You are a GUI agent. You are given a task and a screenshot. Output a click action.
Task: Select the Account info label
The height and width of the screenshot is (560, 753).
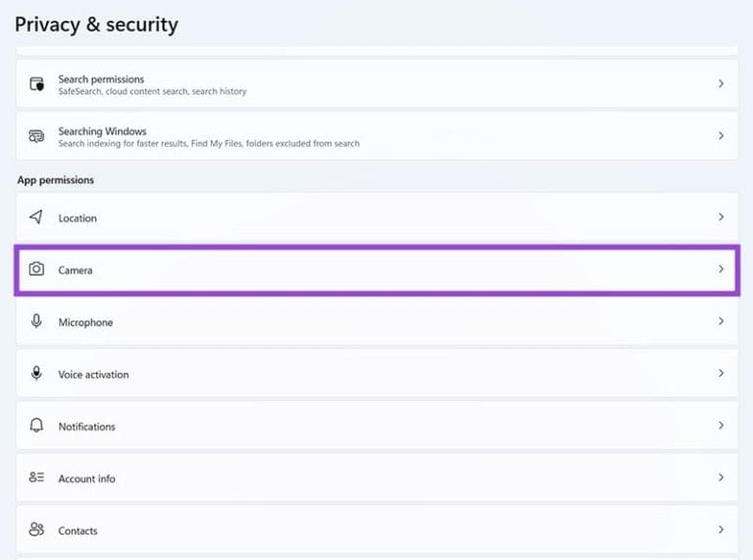point(87,479)
